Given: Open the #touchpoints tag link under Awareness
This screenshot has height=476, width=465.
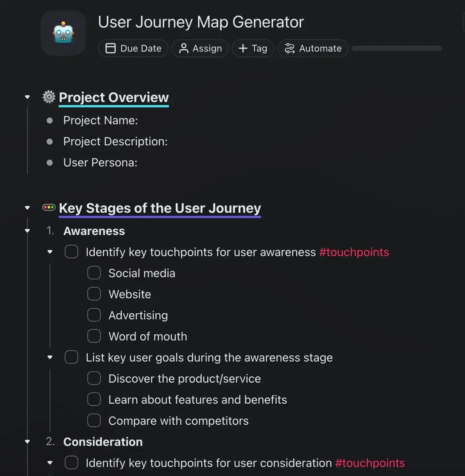Looking at the screenshot, I should [x=354, y=252].
